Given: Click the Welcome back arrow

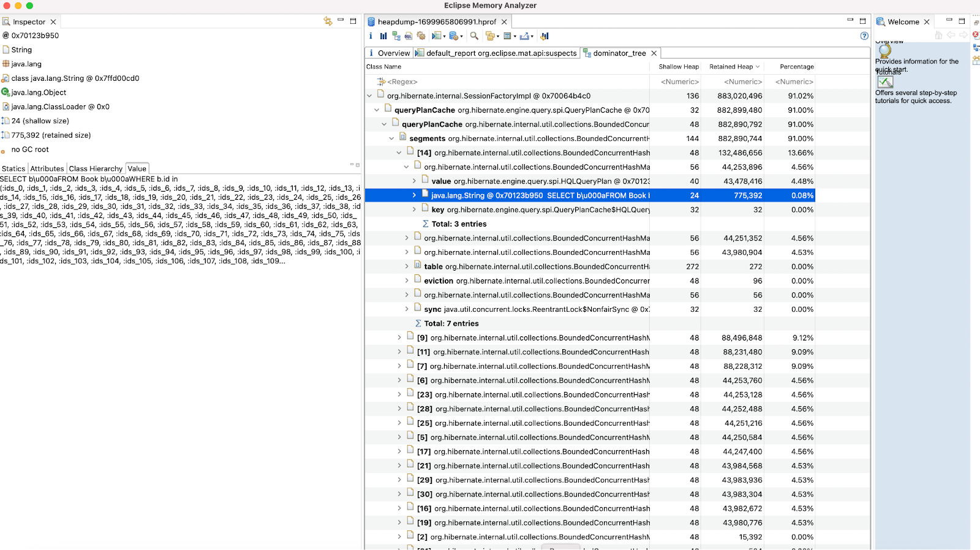Looking at the screenshot, I should [951, 36].
